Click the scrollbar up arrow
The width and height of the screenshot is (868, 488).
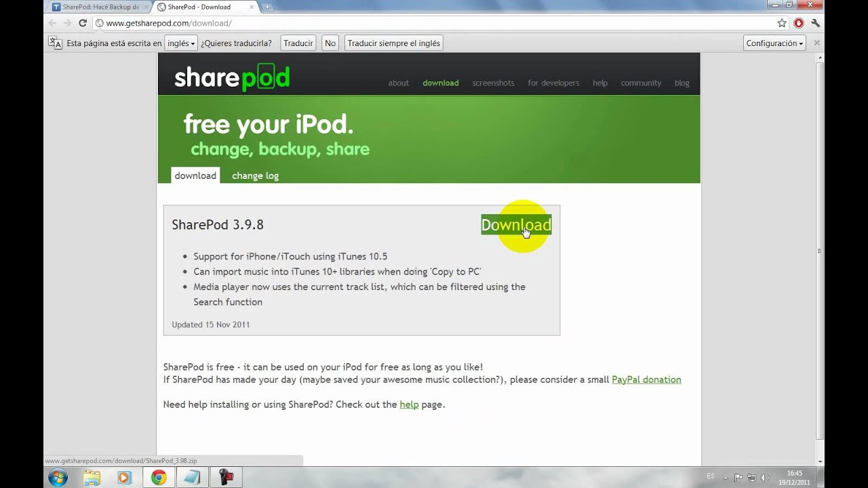820,57
